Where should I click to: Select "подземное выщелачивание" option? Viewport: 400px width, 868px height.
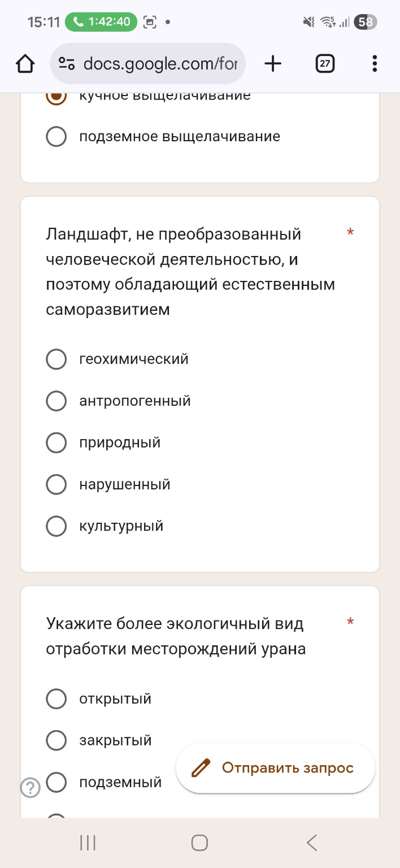coord(56,136)
